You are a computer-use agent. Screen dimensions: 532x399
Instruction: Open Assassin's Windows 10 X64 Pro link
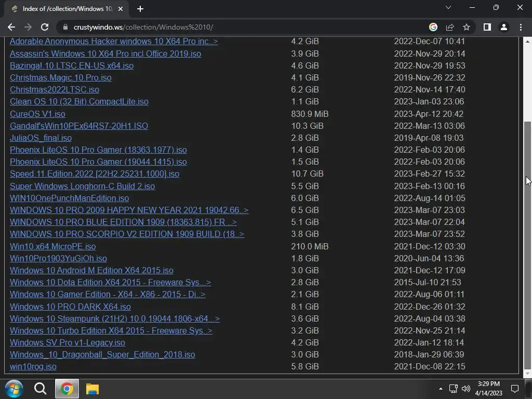click(105, 54)
